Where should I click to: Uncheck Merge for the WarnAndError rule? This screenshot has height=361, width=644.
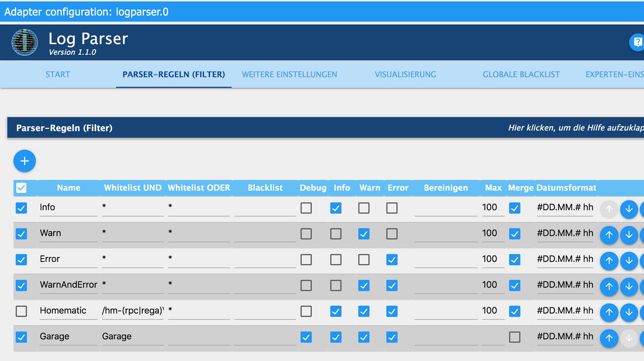tap(515, 285)
